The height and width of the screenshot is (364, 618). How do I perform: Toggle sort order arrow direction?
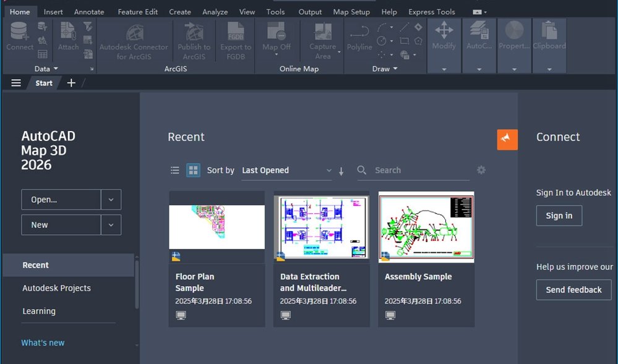click(341, 171)
